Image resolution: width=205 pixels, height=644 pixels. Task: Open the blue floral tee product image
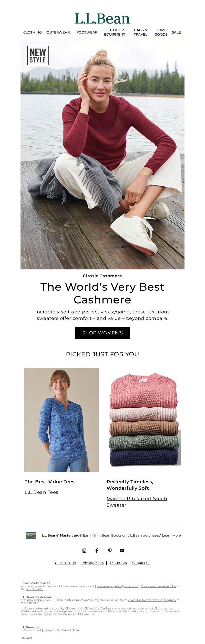(x=61, y=420)
